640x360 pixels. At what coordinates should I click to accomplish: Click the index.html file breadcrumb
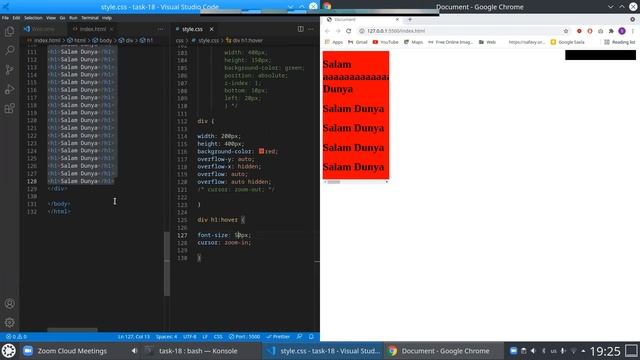(44, 40)
